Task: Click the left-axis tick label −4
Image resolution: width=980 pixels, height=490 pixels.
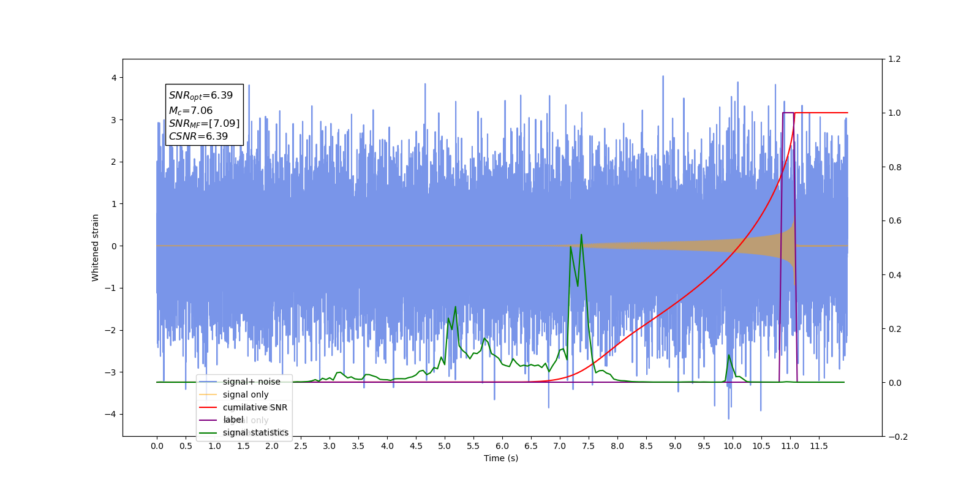Action: tap(111, 414)
